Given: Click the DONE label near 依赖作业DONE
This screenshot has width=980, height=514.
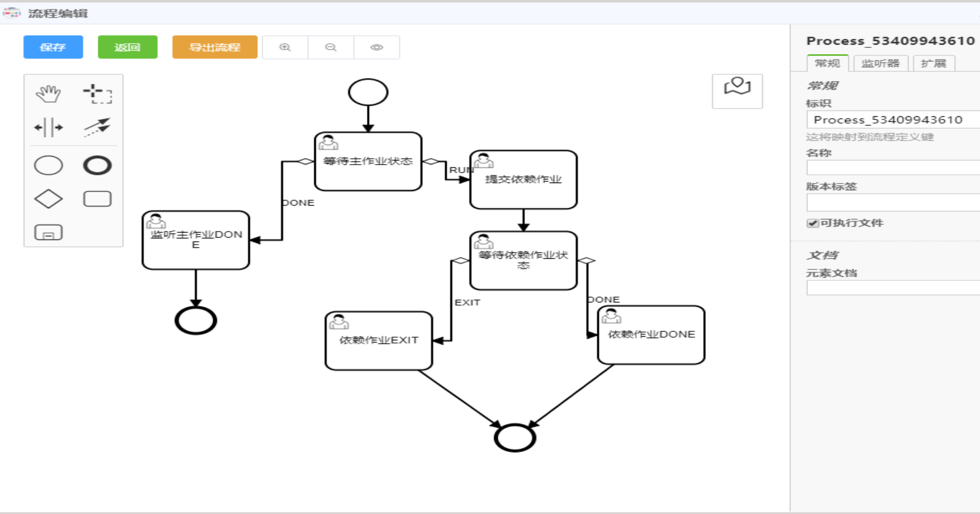Looking at the screenshot, I should coord(603,299).
